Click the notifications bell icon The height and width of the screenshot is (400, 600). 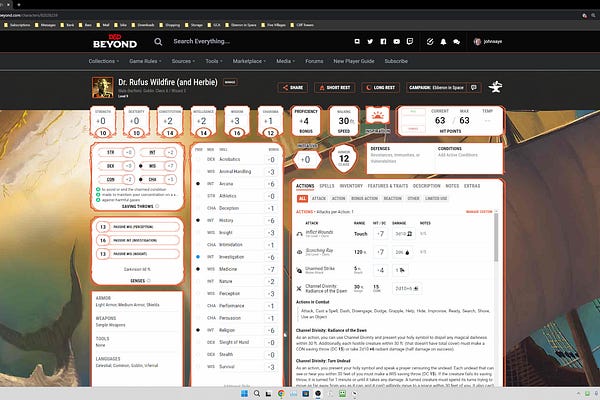[443, 42]
